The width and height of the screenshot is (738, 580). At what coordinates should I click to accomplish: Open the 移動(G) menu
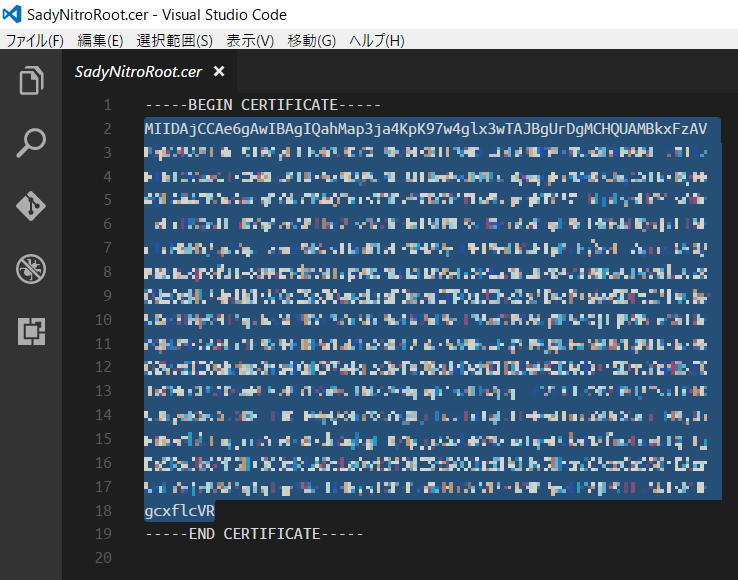point(312,40)
